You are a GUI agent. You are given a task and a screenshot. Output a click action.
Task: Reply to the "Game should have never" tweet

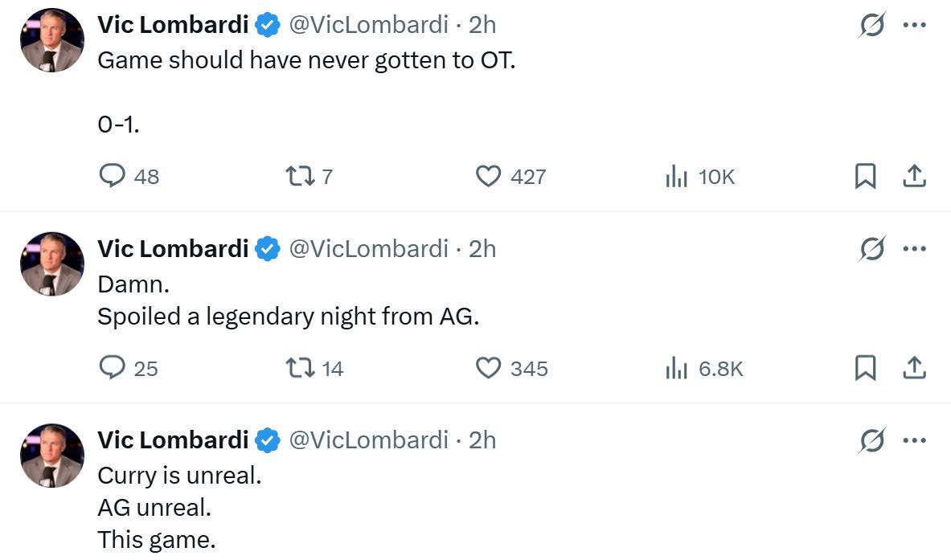112,175
